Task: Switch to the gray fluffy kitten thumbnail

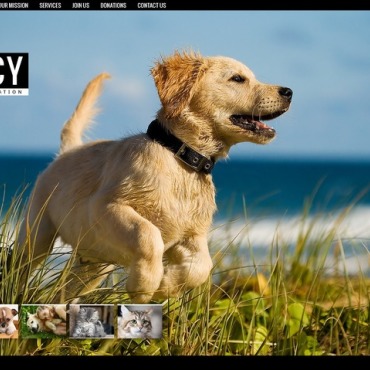Action: 92,321
